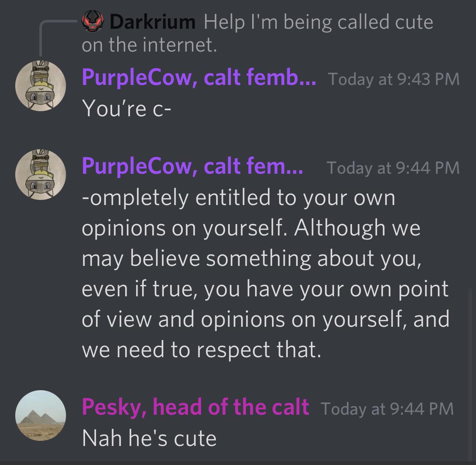Open Pesky's pyramid avatar profile
This screenshot has width=476, height=465.
coord(41,415)
